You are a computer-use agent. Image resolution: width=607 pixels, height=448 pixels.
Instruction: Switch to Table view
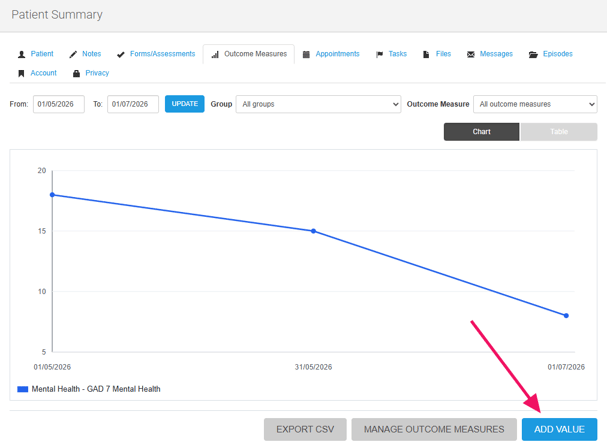pos(559,132)
